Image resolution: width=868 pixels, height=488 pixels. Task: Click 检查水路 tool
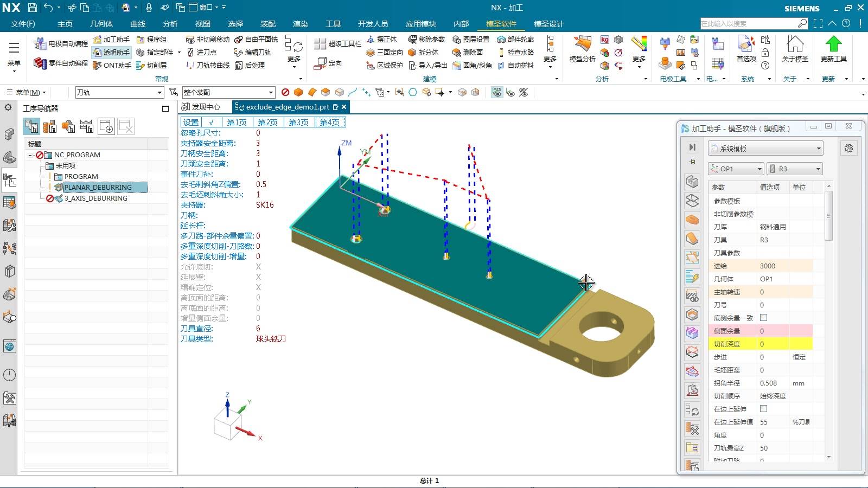(x=515, y=53)
